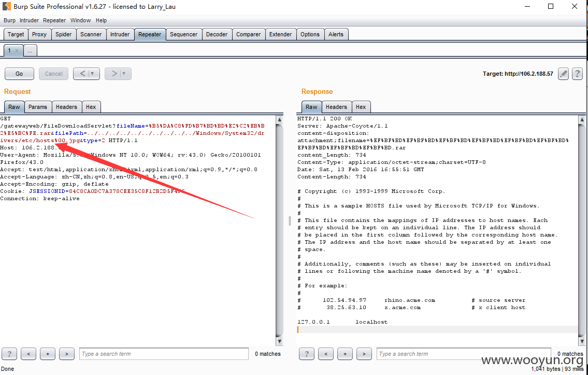Image resolution: width=588 pixels, height=375 pixels.
Task: Click request search + options button
Action: pos(48,354)
